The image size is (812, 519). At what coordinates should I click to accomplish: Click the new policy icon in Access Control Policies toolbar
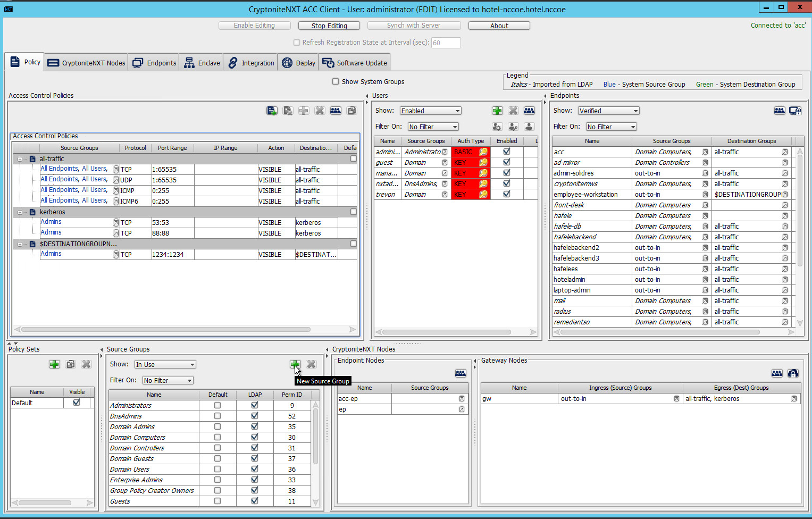coord(272,111)
